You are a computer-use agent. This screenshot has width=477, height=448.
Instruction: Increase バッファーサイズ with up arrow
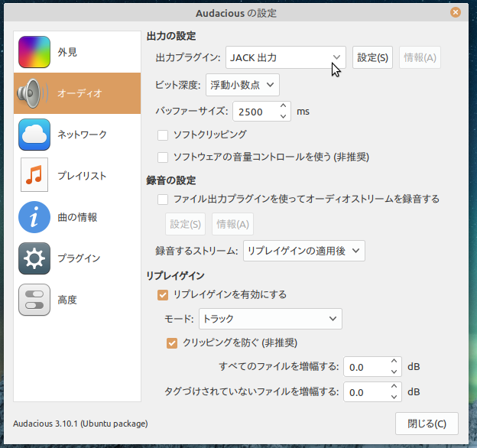coord(283,106)
